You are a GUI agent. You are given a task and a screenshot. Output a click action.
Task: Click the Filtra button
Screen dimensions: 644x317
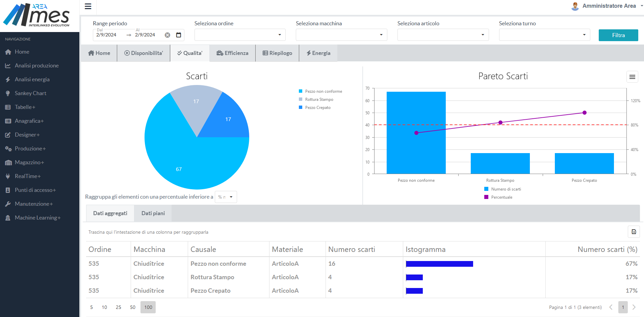coord(618,35)
